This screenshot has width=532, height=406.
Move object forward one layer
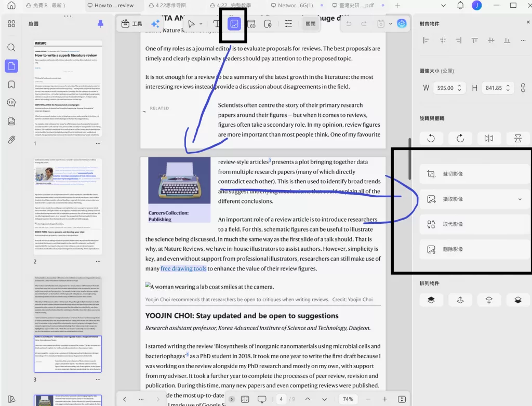(460, 300)
